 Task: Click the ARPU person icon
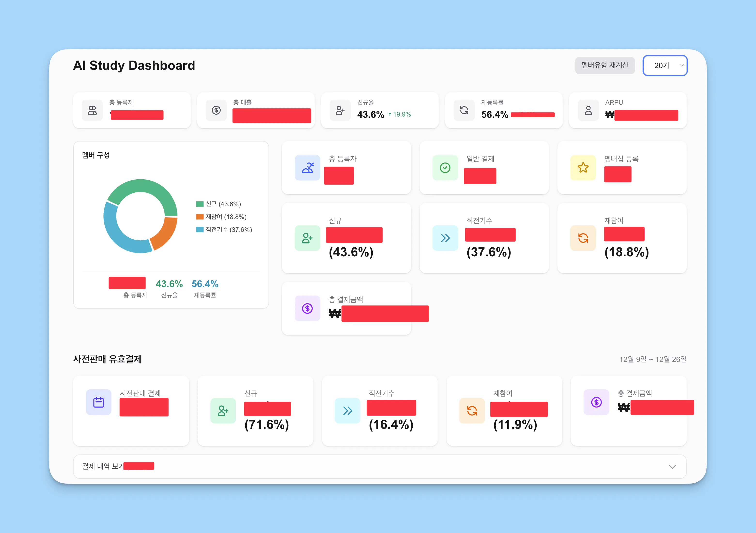coord(588,110)
